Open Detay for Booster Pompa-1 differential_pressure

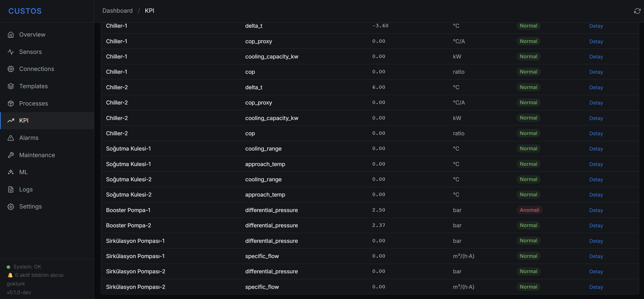coord(596,210)
